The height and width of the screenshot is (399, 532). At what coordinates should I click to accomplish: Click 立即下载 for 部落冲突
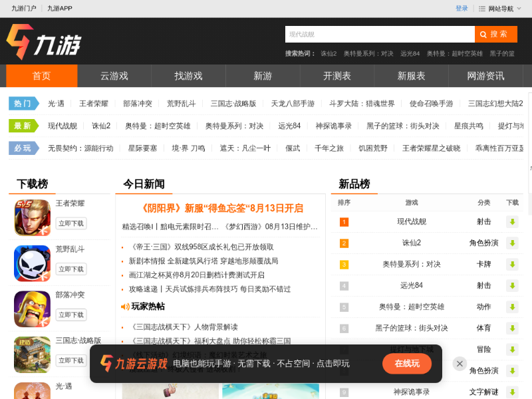click(x=71, y=315)
